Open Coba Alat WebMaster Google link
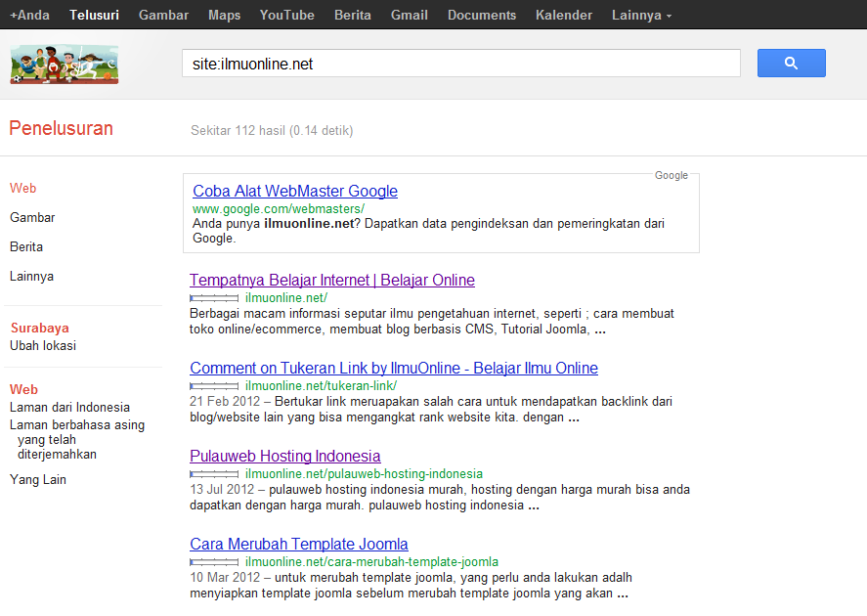 (x=295, y=192)
